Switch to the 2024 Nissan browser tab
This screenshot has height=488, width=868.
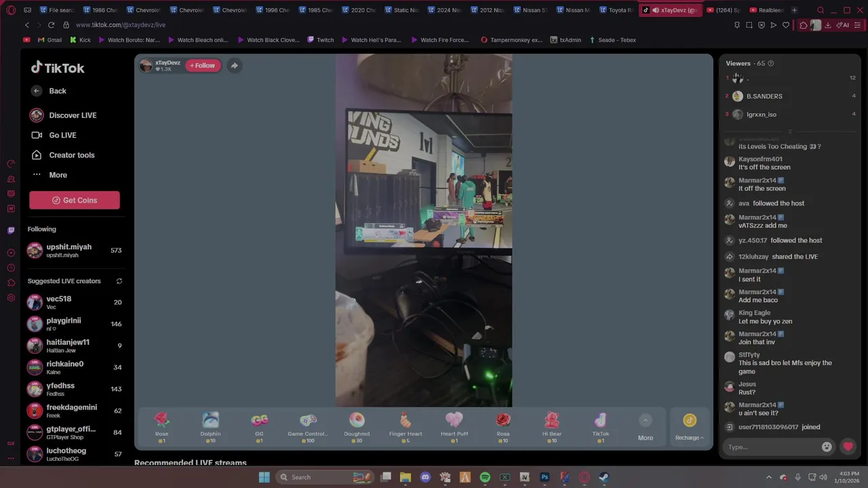[443, 10]
